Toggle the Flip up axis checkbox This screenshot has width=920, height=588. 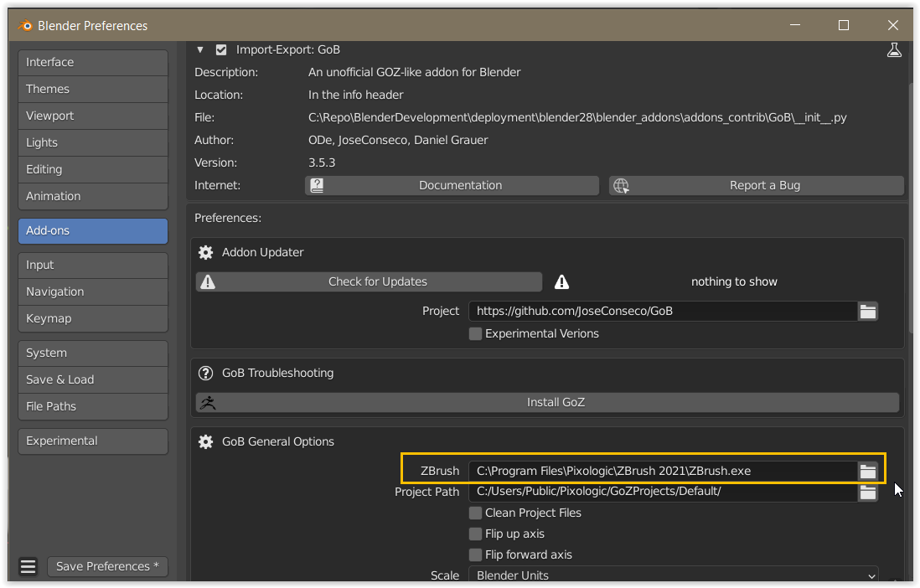[x=476, y=534]
